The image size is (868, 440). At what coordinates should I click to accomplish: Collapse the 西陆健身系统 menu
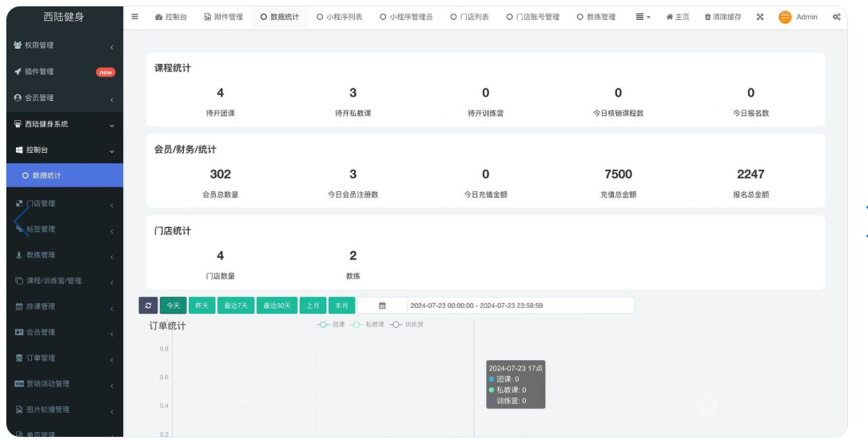pos(65,124)
